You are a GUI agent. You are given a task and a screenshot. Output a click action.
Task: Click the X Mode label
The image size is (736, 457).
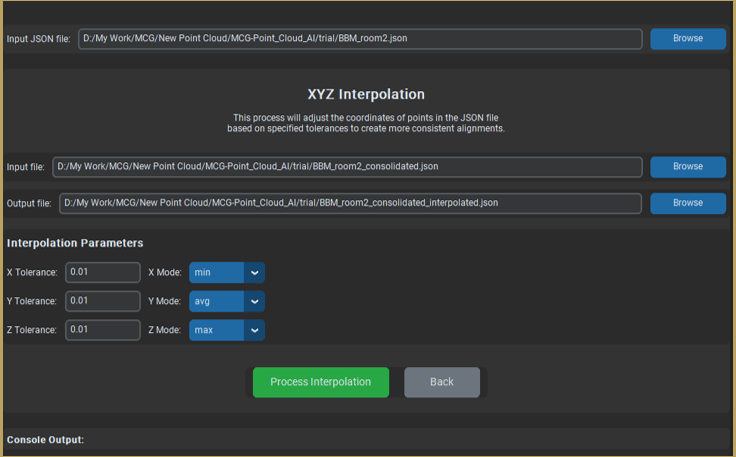pyautogui.click(x=165, y=273)
